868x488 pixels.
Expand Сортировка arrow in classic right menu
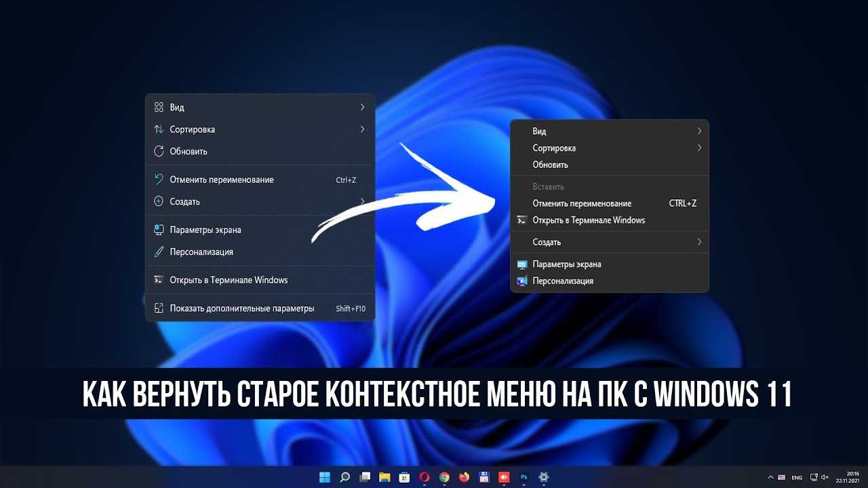[699, 148]
